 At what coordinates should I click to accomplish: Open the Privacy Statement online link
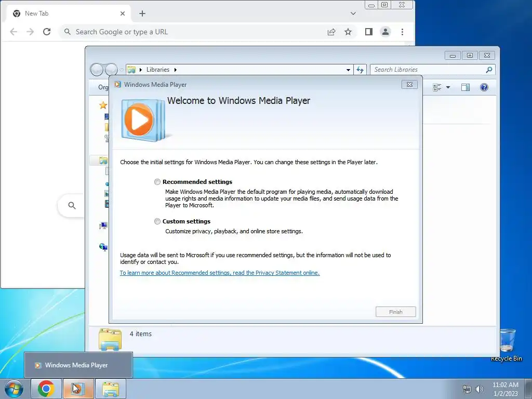coord(220,273)
